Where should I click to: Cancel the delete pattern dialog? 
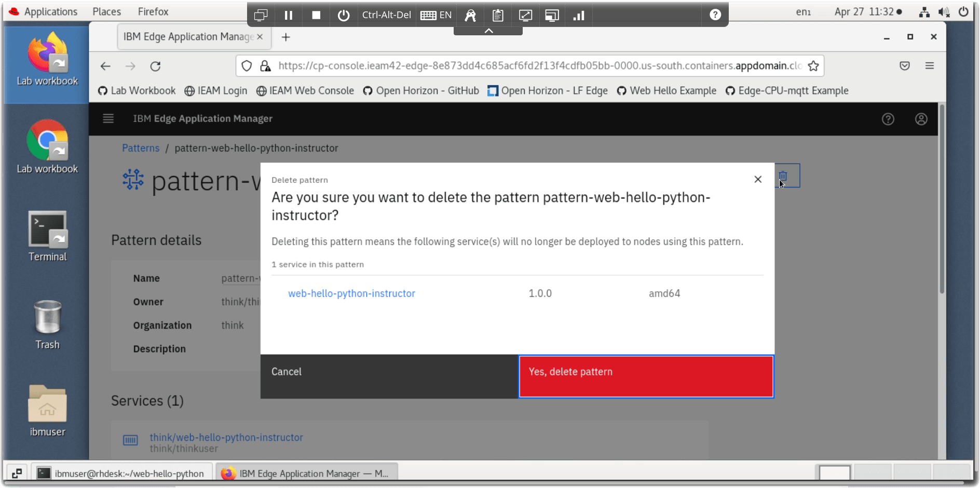[389, 376]
